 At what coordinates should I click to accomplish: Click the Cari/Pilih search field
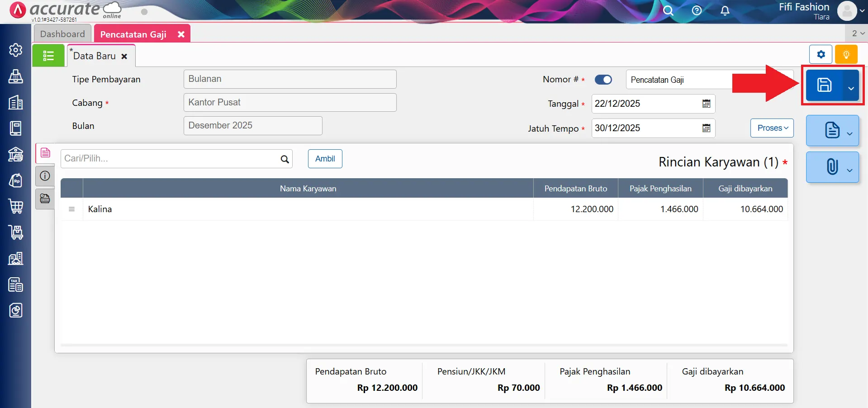pos(171,159)
